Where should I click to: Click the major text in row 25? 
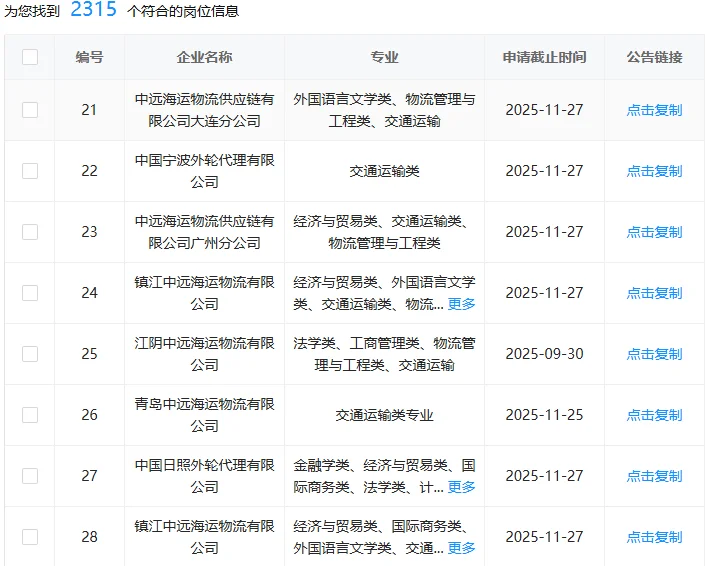pyautogui.click(x=384, y=354)
